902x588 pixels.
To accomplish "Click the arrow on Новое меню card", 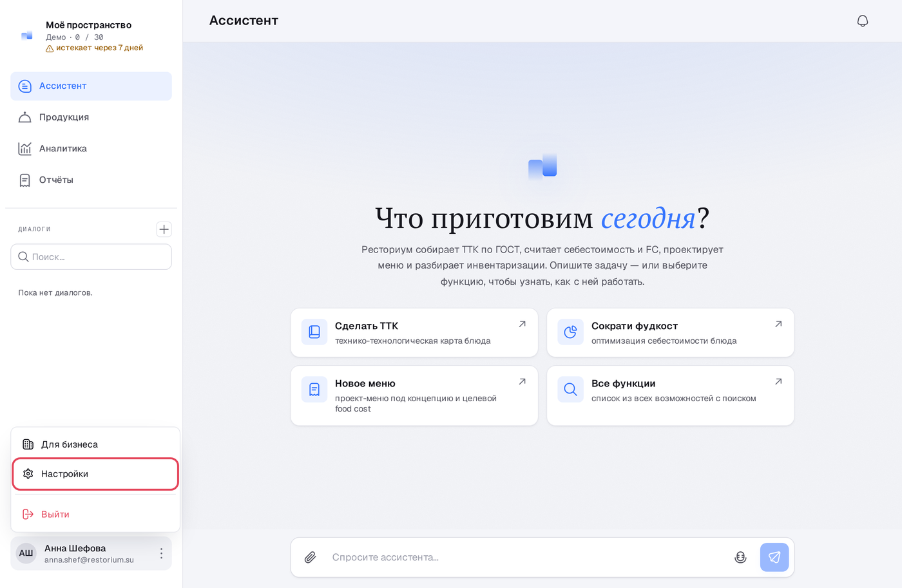I will click(523, 381).
